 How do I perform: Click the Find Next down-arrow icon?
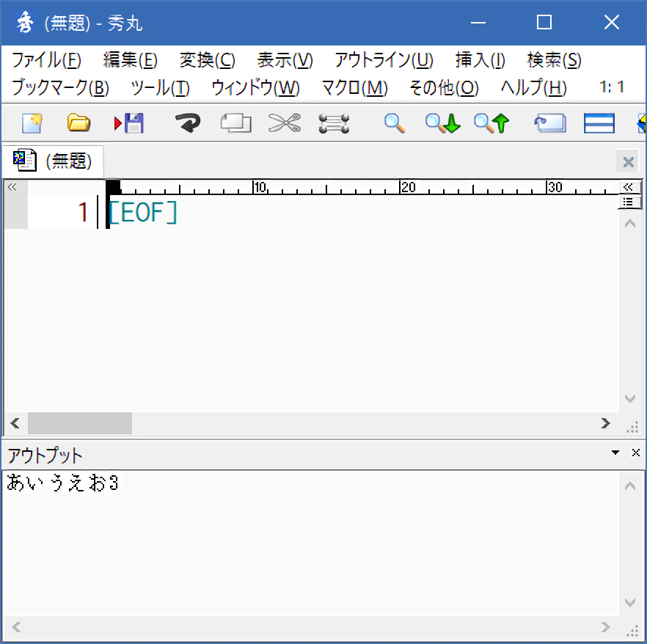tap(442, 122)
